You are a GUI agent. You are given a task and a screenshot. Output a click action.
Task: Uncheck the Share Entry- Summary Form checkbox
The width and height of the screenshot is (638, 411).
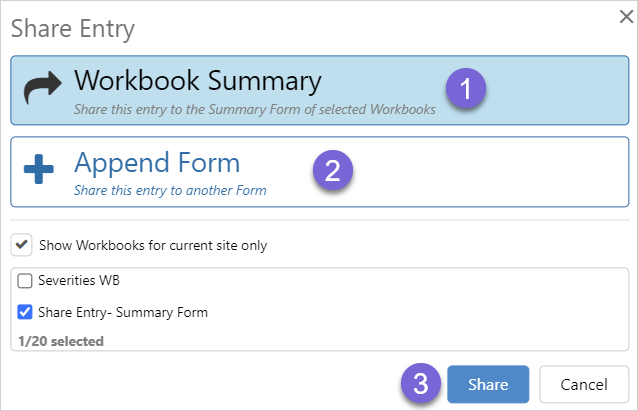click(x=25, y=312)
